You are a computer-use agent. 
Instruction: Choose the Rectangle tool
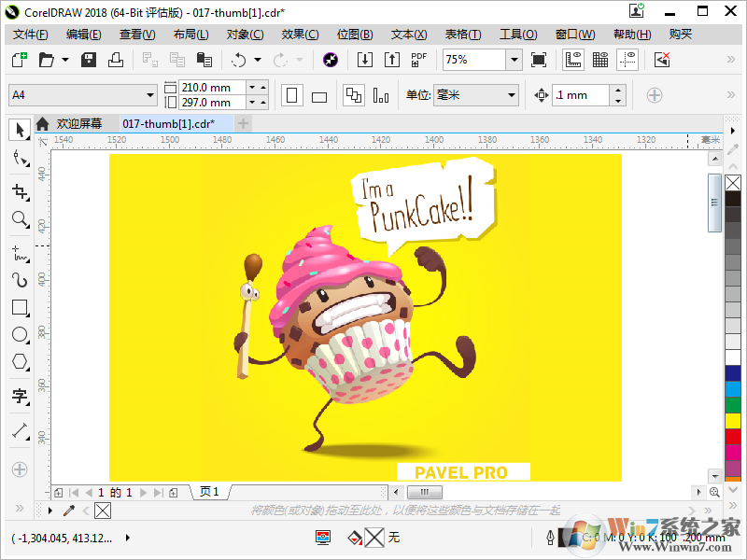[19, 307]
